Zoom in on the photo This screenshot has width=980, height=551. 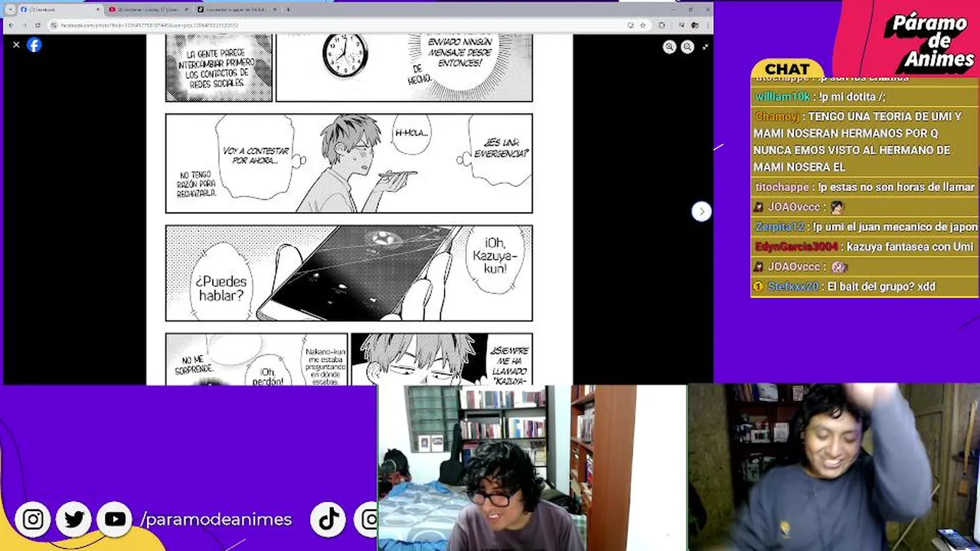point(669,47)
